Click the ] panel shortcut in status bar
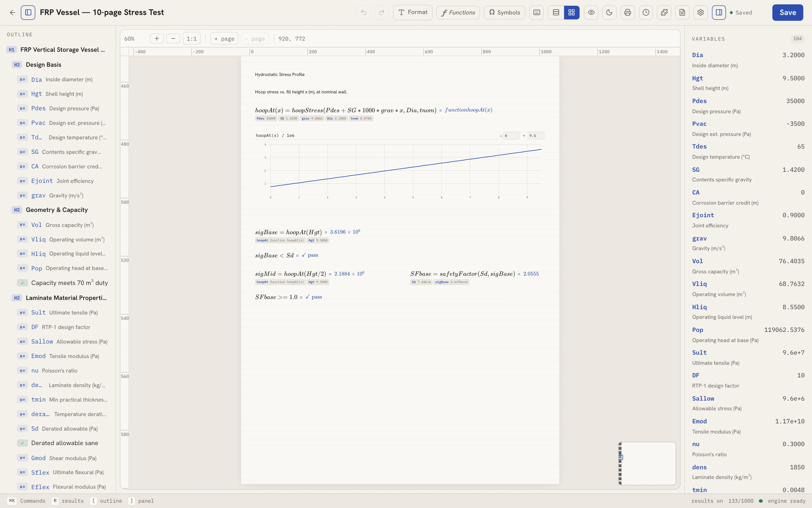The image size is (812, 508). pos(141,501)
